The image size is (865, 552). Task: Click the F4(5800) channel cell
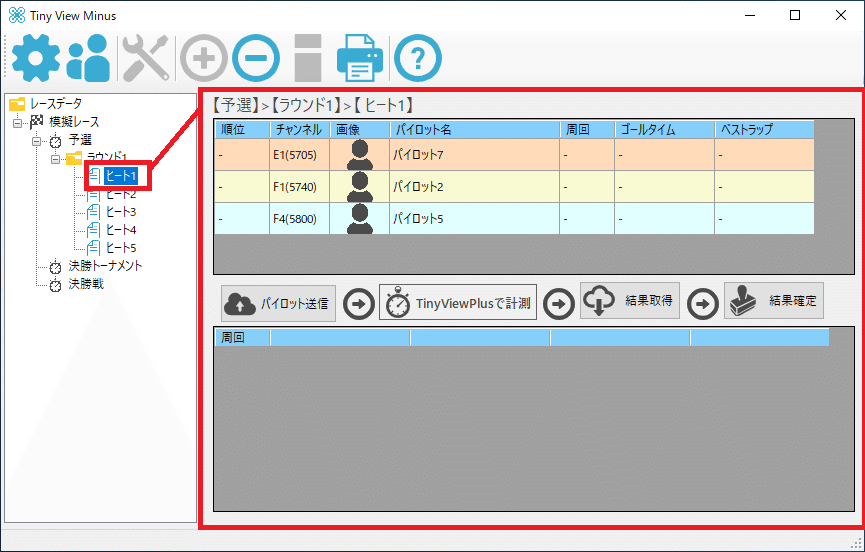click(x=300, y=219)
